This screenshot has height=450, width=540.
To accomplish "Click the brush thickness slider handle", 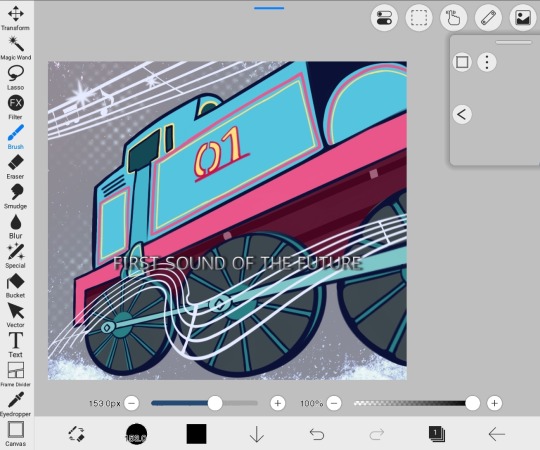I will pos(215,403).
